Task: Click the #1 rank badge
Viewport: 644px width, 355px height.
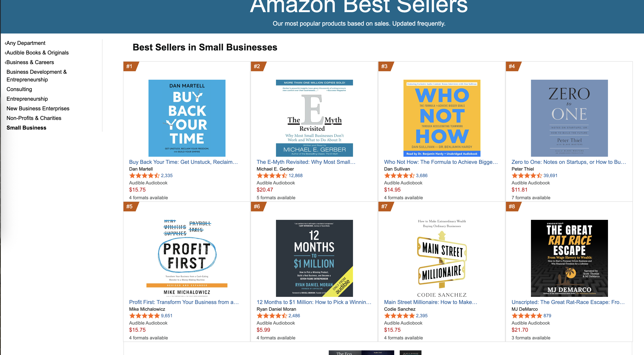Action: (129, 66)
